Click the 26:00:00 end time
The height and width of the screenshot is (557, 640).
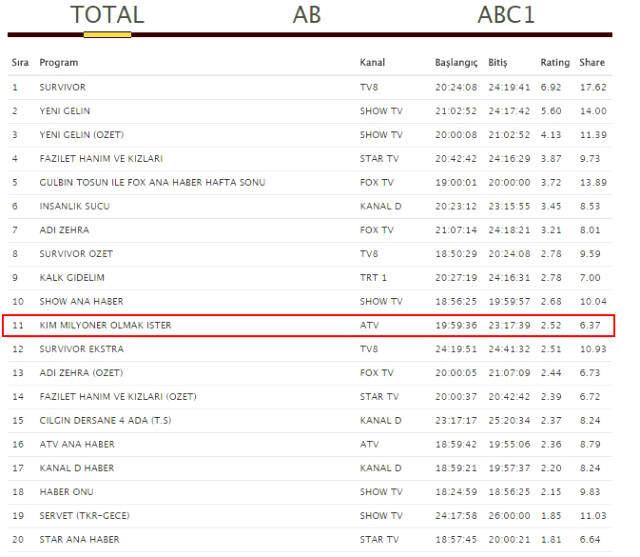[509, 516]
